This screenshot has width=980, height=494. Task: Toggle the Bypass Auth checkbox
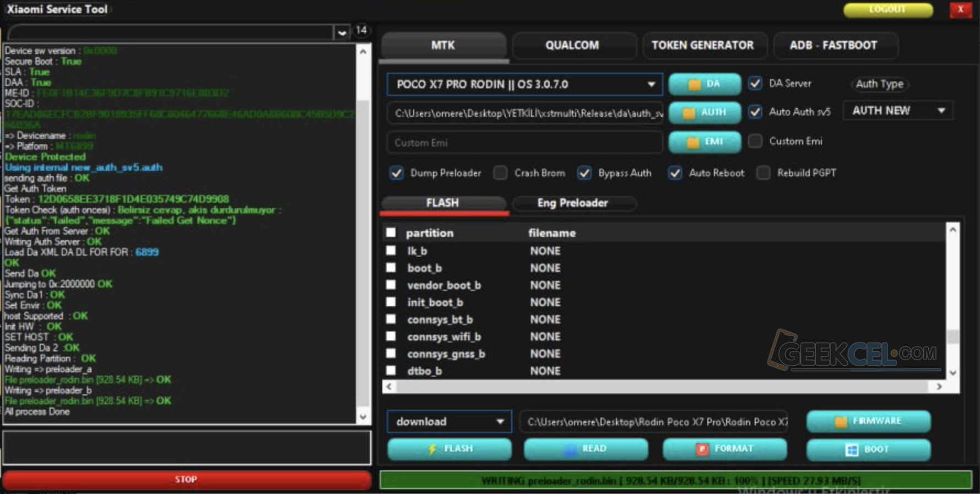click(x=584, y=173)
